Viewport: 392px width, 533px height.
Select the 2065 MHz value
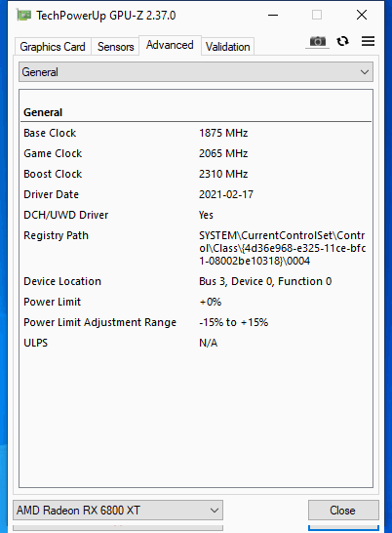tap(223, 153)
